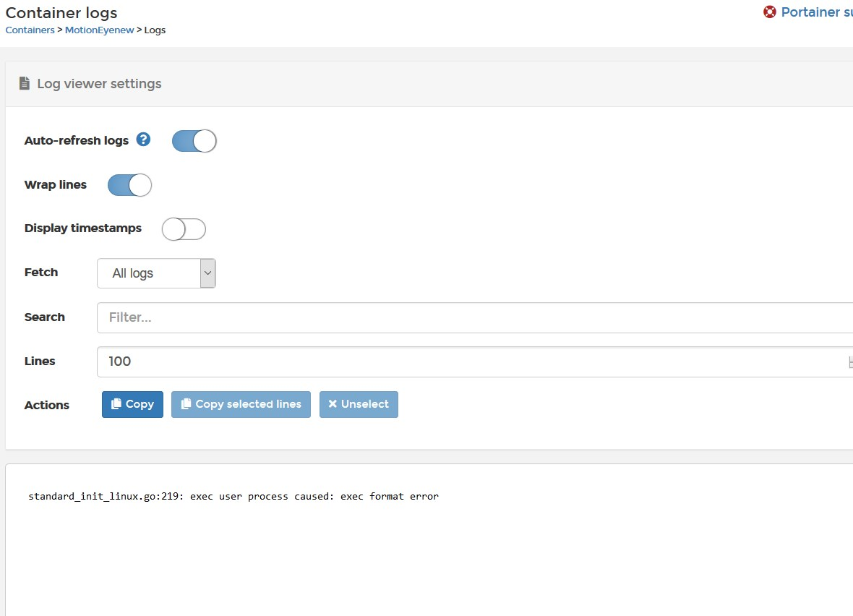This screenshot has width=853, height=616.
Task: Click the stepper on the Lines field
Action: pos(851,362)
